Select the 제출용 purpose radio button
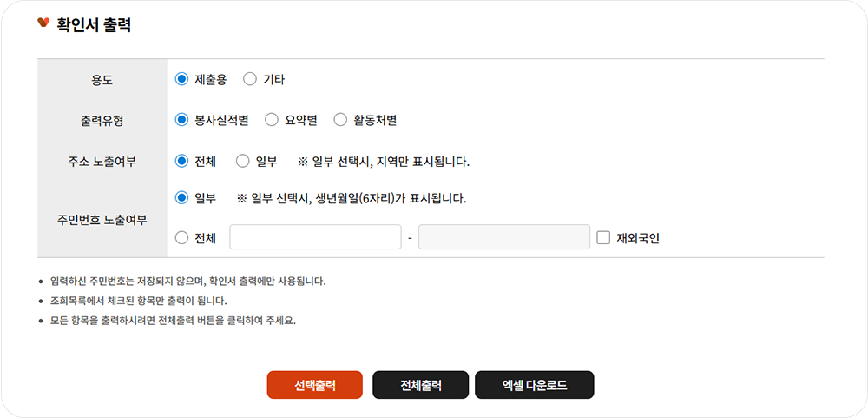Image resolution: width=868 pixels, height=418 pixels. click(181, 79)
